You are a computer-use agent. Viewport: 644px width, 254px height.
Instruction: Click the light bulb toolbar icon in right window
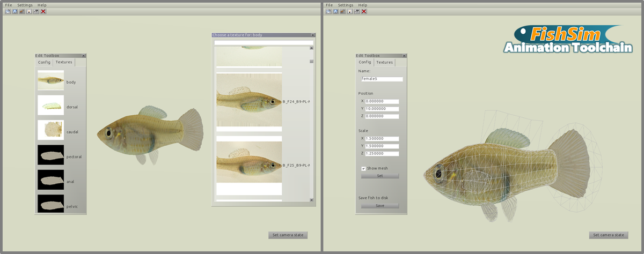click(x=349, y=11)
